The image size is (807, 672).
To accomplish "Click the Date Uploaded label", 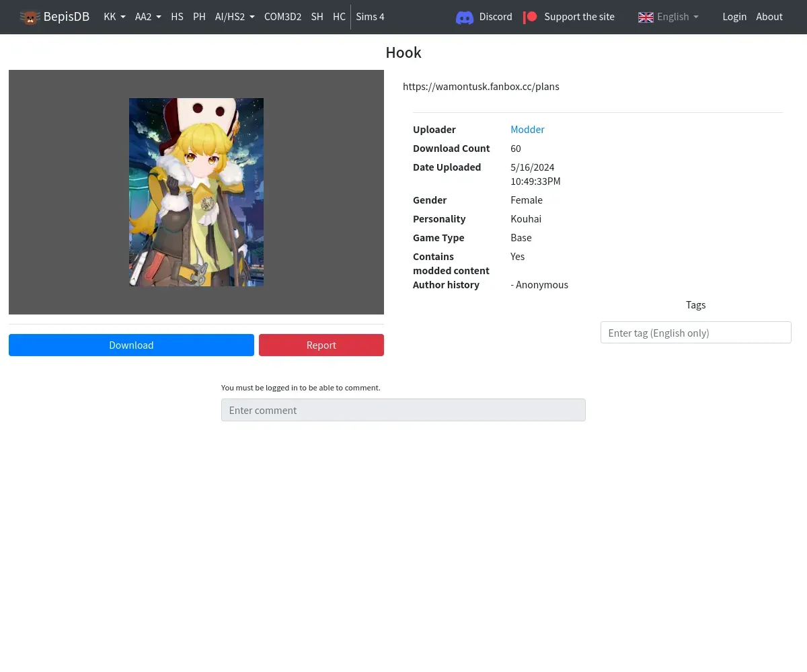I will 447,167.
